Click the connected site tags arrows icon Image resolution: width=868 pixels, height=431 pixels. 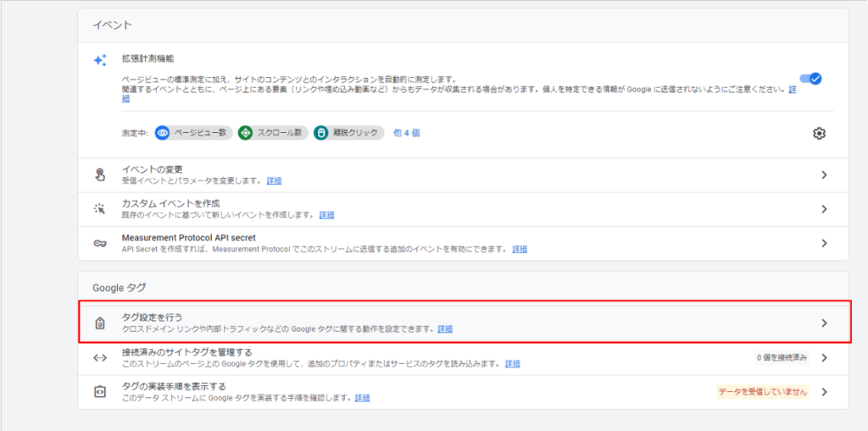point(100,357)
